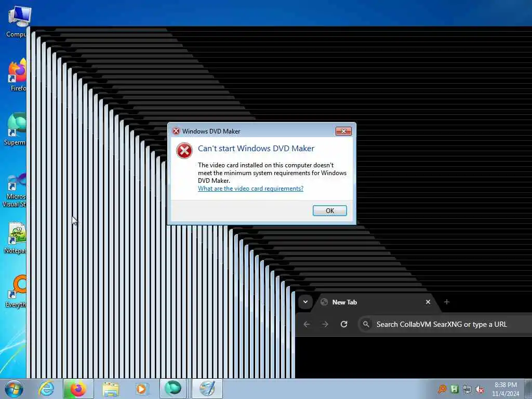The width and height of the screenshot is (532, 399).
Task: Click the Windows DVD Maker title bar icon
Action: [176, 131]
